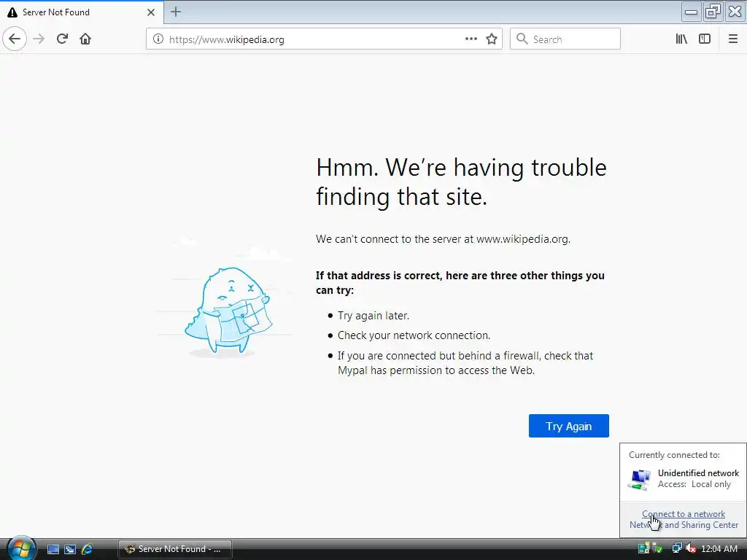Select the Server Not Found tab

click(x=82, y=12)
